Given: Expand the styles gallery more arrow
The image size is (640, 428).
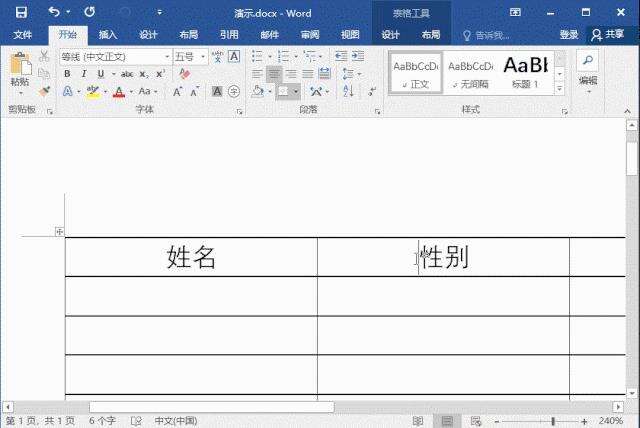Looking at the screenshot, I should click(x=560, y=88).
